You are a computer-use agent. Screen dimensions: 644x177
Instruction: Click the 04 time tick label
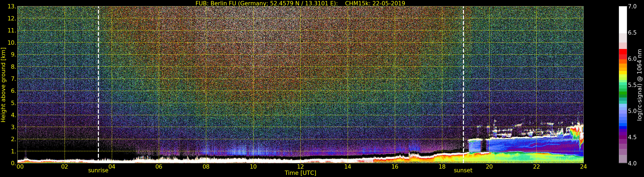click(x=112, y=167)
